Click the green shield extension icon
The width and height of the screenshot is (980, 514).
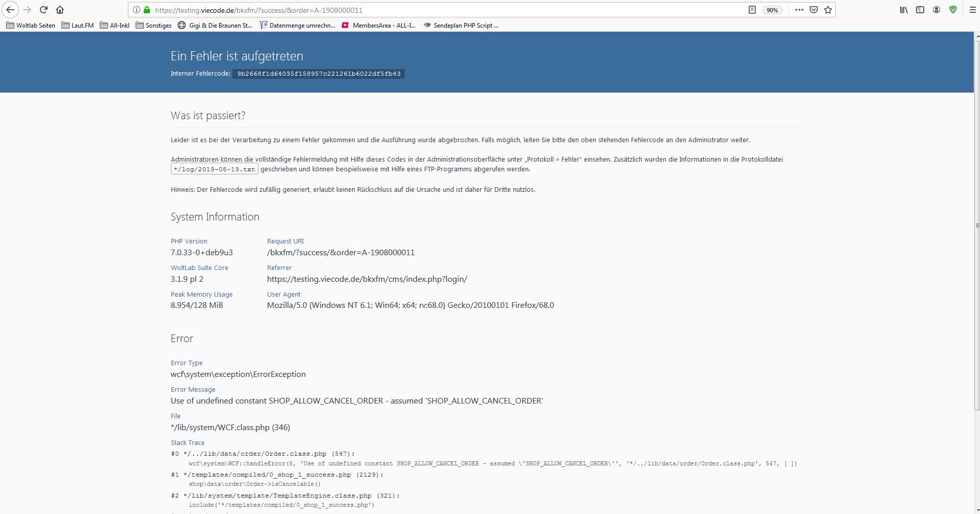pyautogui.click(x=953, y=10)
